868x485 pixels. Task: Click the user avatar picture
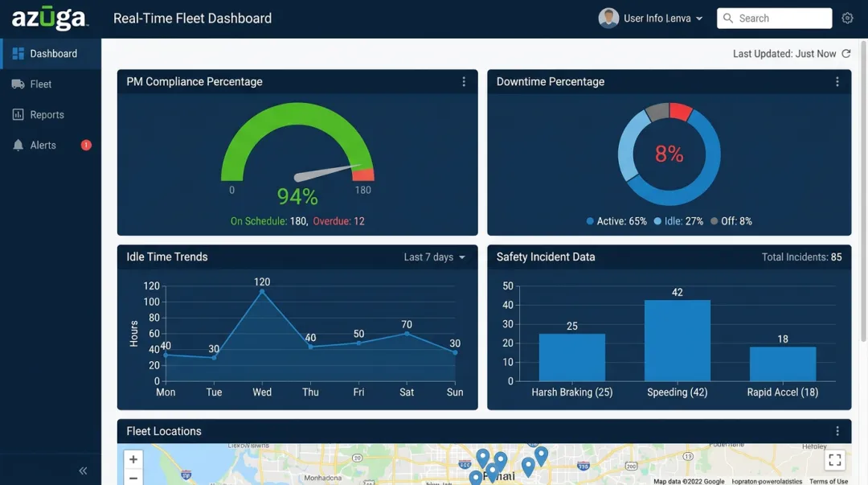click(608, 18)
